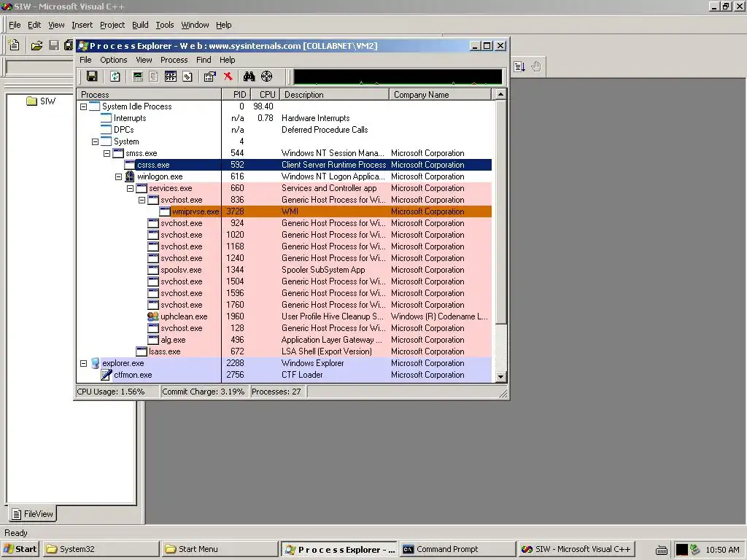Click the Go icon in Visual C++ build toolbar

(519, 66)
